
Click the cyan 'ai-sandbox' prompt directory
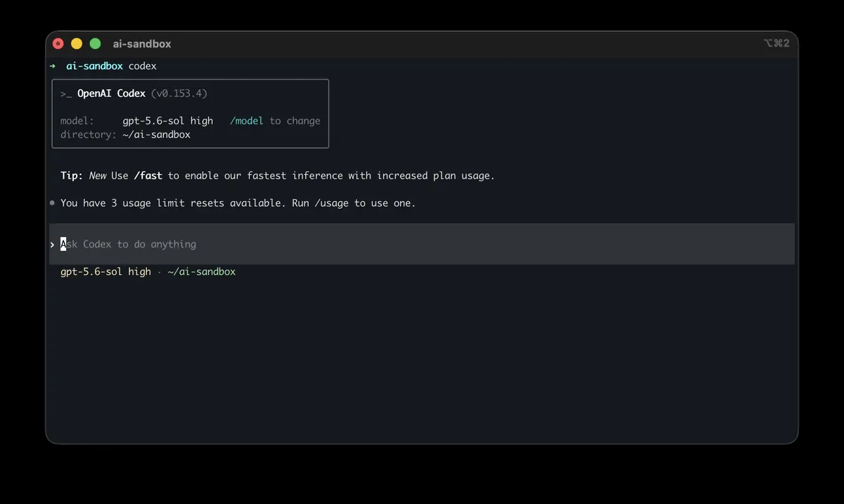tap(94, 66)
